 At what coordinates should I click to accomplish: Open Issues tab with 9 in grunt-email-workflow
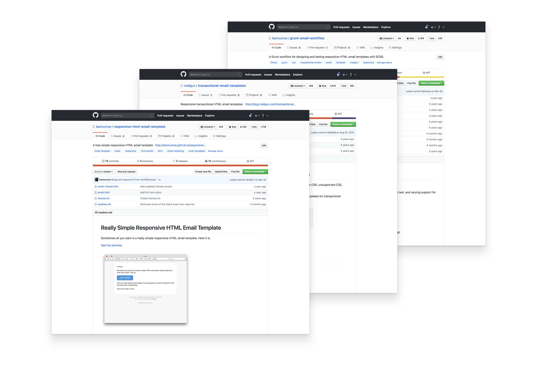click(294, 47)
